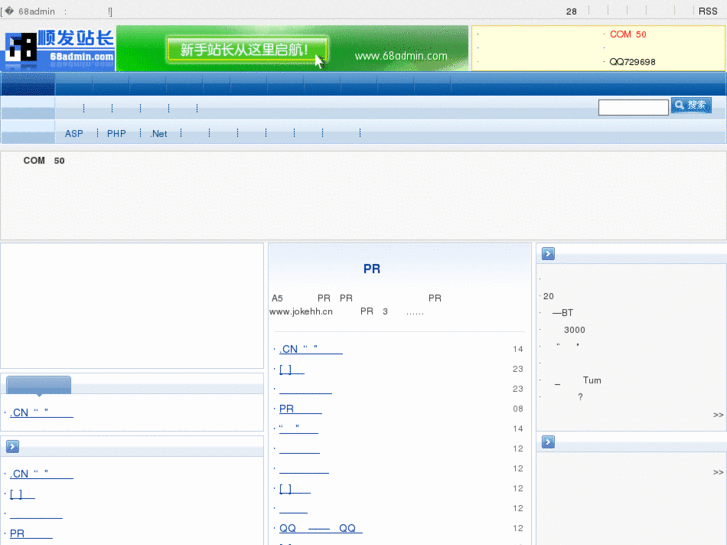Open the PR article dated 08
Viewport: 727px width, 545px height.
pos(300,409)
